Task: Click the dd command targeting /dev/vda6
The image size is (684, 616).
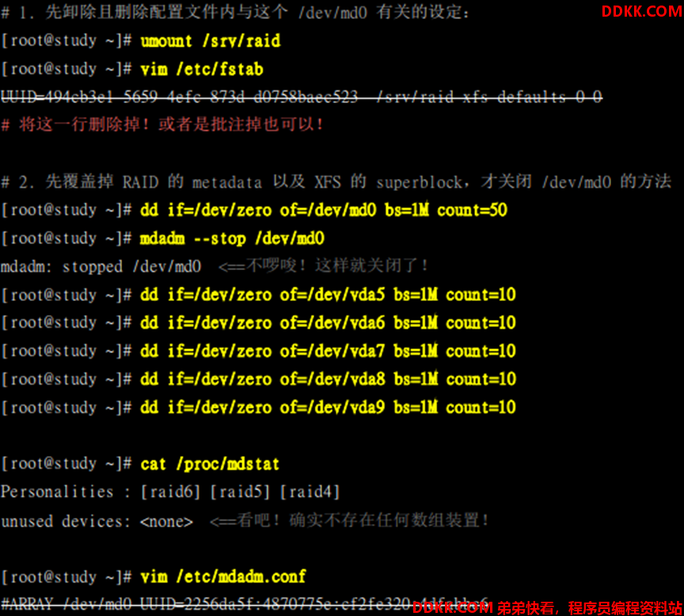Action: click(x=328, y=323)
